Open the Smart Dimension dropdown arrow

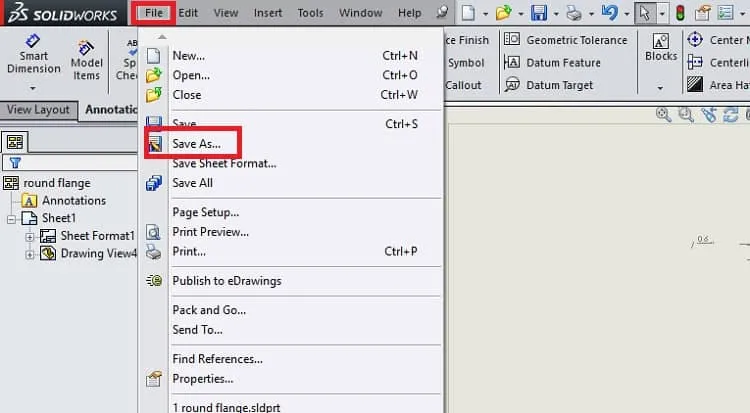coord(33,88)
